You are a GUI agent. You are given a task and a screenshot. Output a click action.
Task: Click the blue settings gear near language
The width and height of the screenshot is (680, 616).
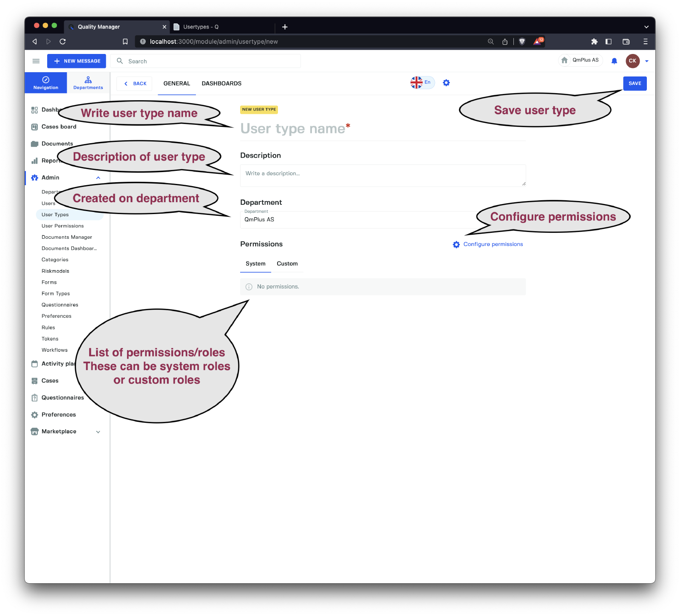446,83
